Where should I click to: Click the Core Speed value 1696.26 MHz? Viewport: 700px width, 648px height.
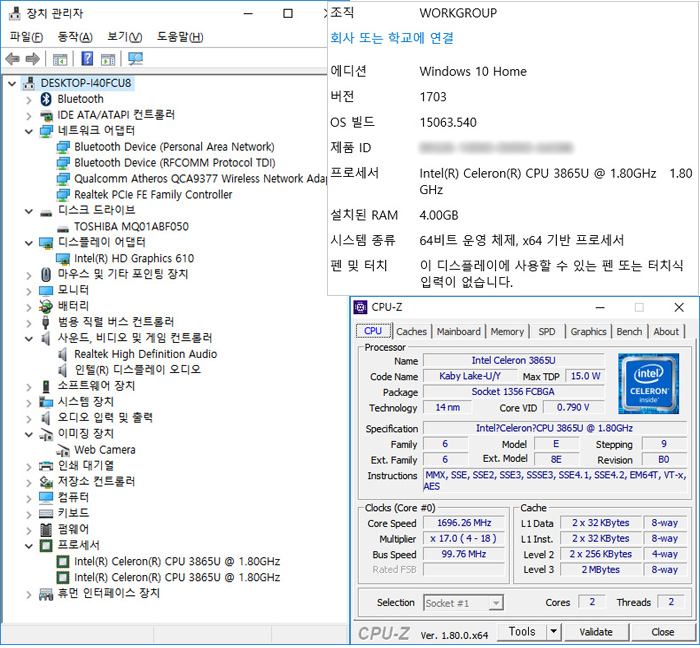pos(464,523)
